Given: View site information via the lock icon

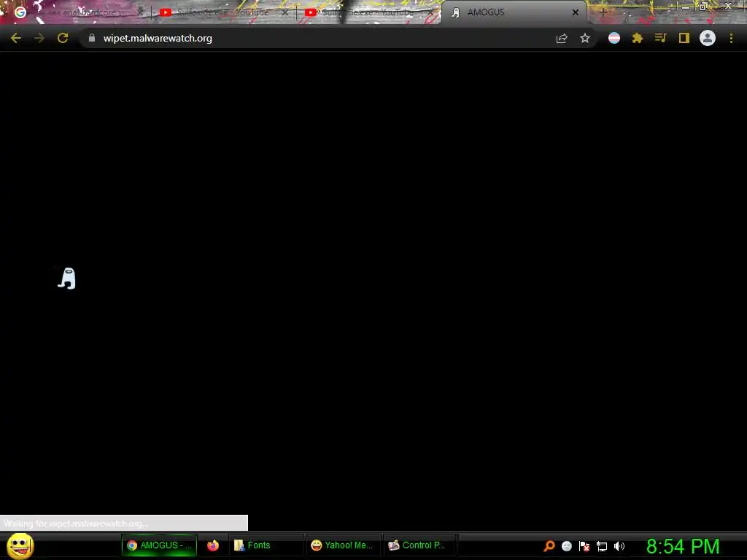Looking at the screenshot, I should point(92,38).
